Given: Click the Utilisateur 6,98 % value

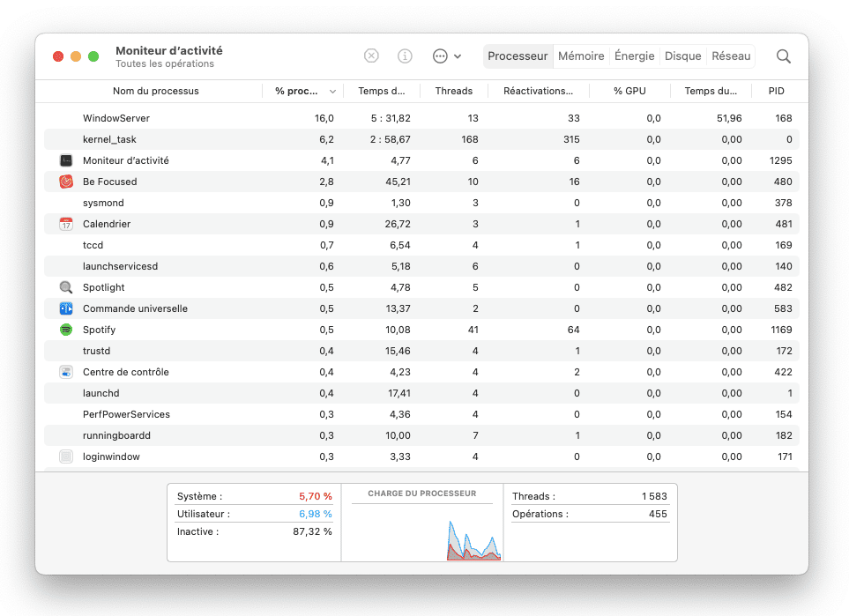Looking at the screenshot, I should (x=315, y=514).
